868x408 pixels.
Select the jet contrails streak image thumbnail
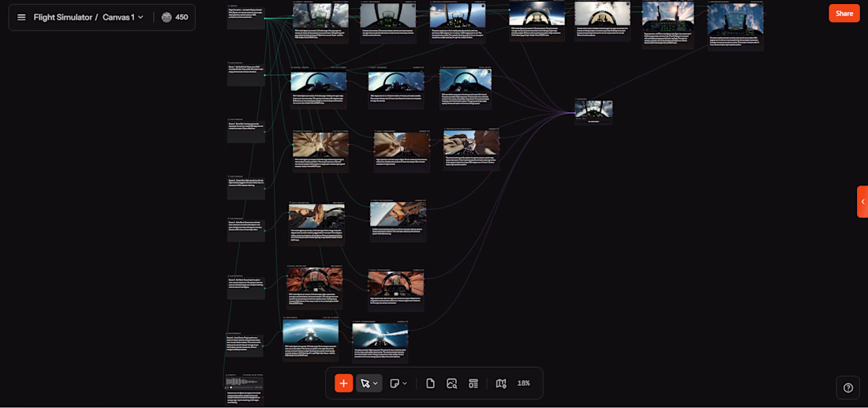pyautogui.click(x=380, y=335)
